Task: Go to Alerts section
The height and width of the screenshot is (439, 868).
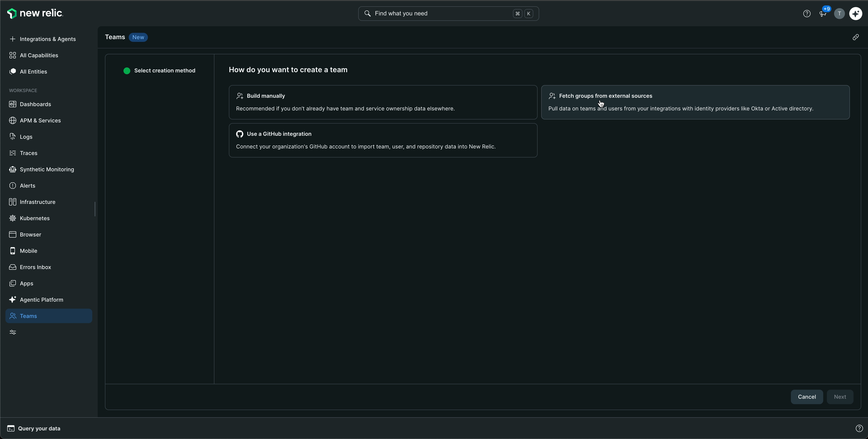Action: coord(49,186)
